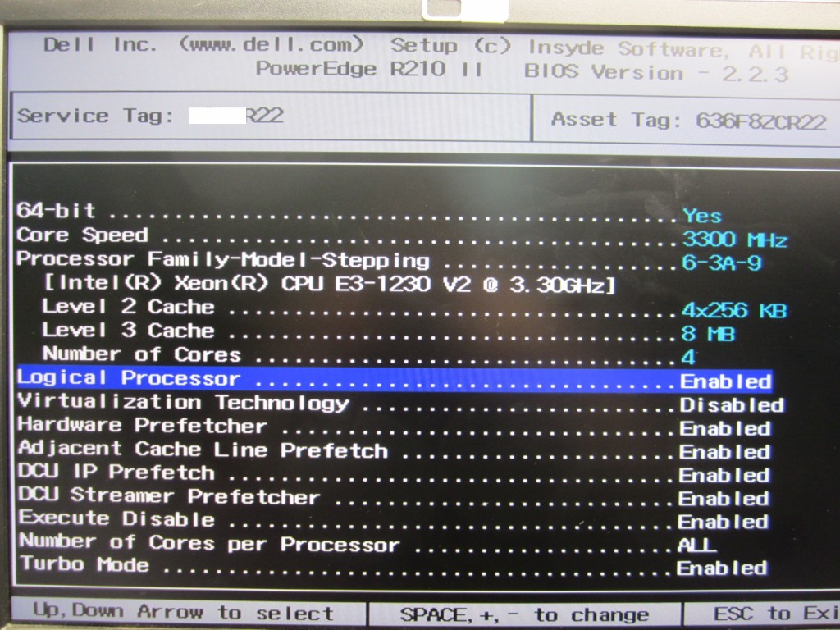Click Level 2 Cache 4x256 KB value
Image resolution: width=840 pixels, height=630 pixels.
tap(734, 310)
